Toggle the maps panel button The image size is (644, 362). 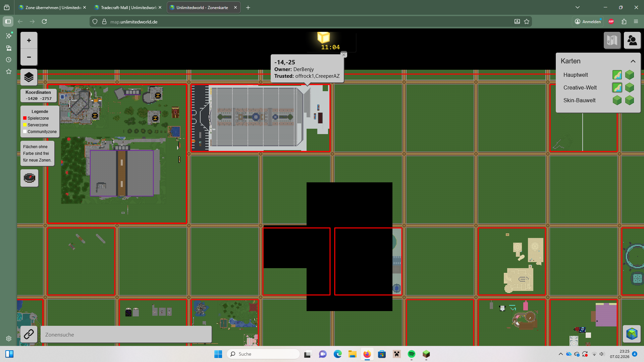tap(612, 41)
